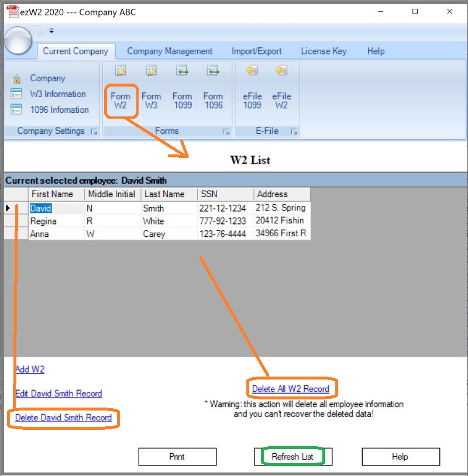Expand the Company Settings group launcher

(94, 132)
